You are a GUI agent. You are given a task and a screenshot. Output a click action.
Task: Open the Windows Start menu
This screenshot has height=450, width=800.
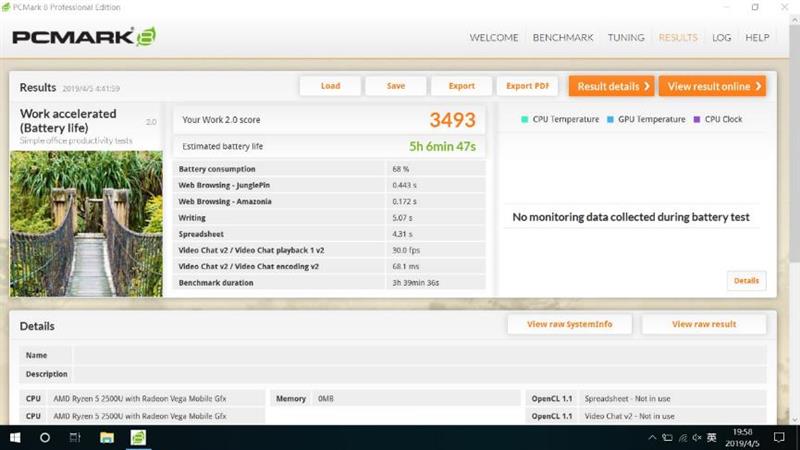[x=15, y=438]
